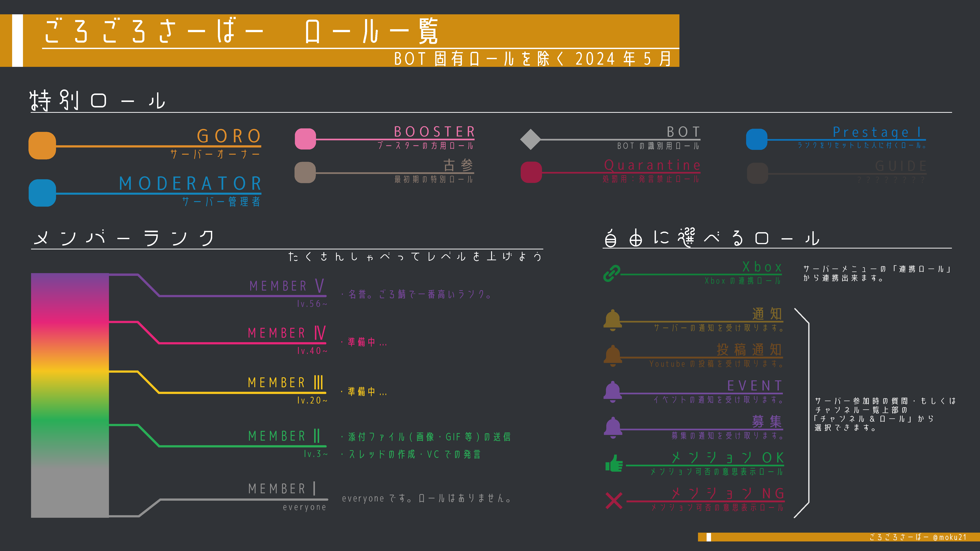The image size is (980, 551).
Task: Click the メンションNG red X icon
Action: (x=614, y=500)
